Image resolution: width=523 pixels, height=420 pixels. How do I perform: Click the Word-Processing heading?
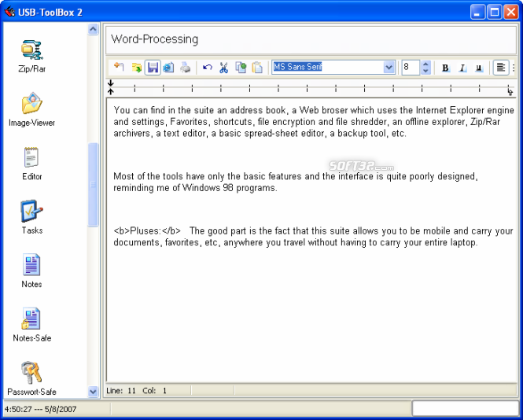click(154, 39)
